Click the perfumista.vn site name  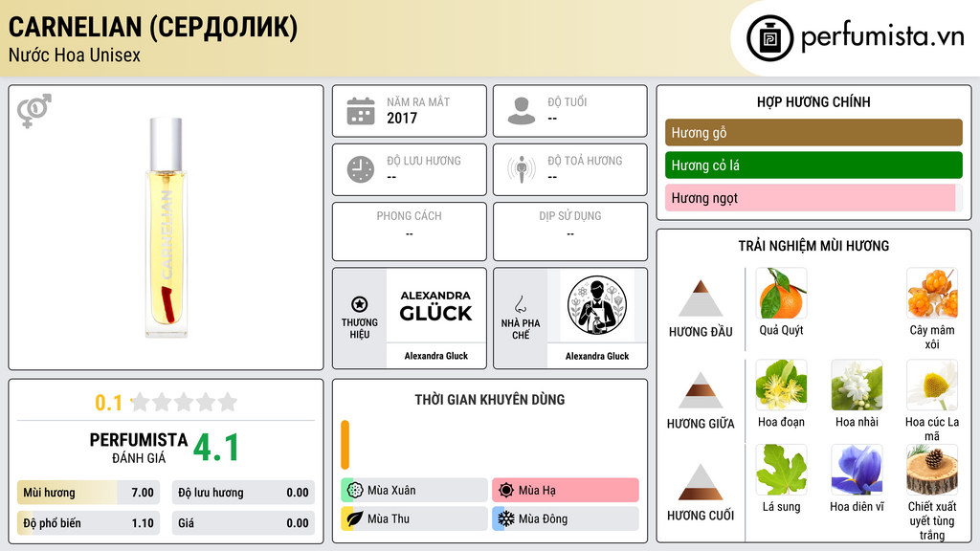click(x=882, y=36)
